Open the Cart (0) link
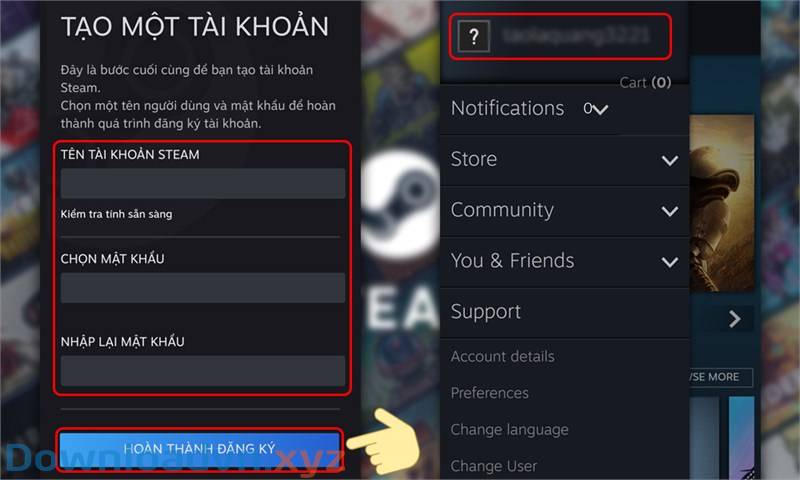 645,83
